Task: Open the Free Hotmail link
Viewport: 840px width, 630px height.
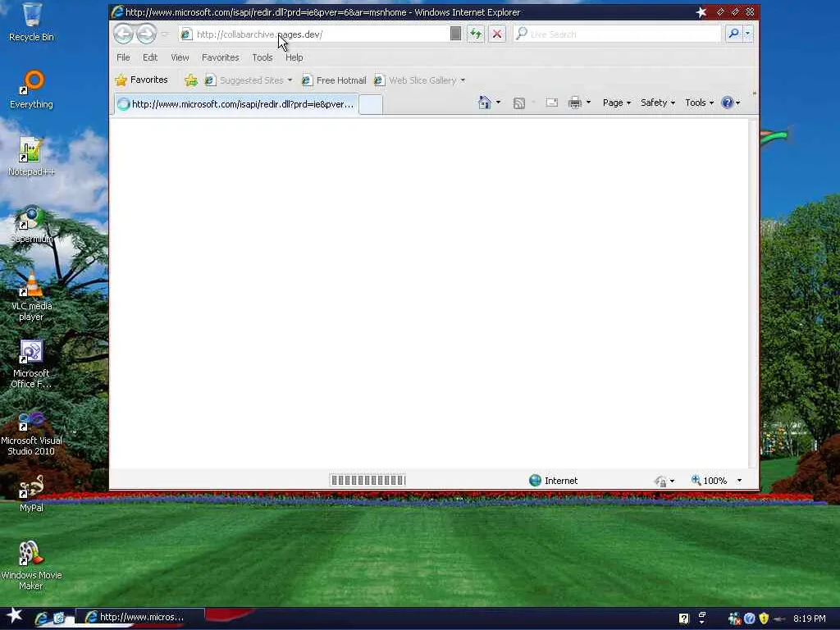Action: tap(335, 80)
